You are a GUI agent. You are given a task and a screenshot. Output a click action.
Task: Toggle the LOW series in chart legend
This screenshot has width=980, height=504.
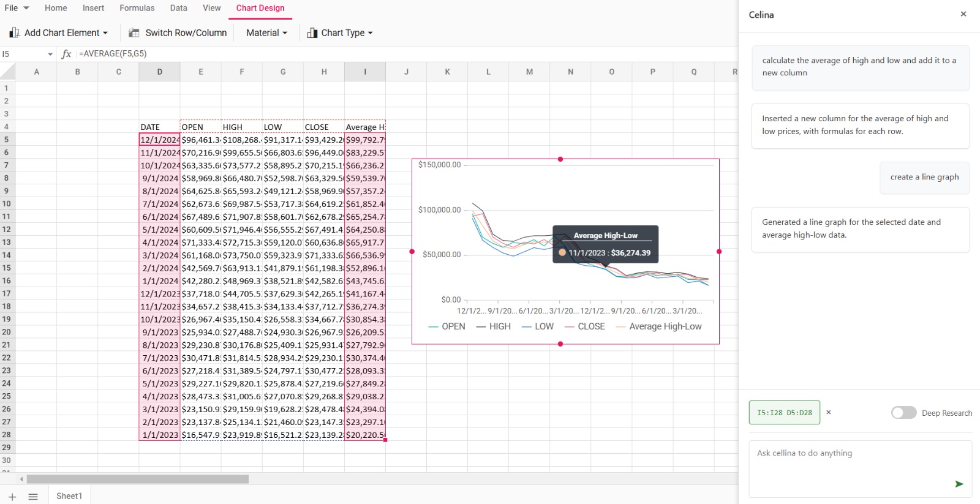tap(538, 326)
